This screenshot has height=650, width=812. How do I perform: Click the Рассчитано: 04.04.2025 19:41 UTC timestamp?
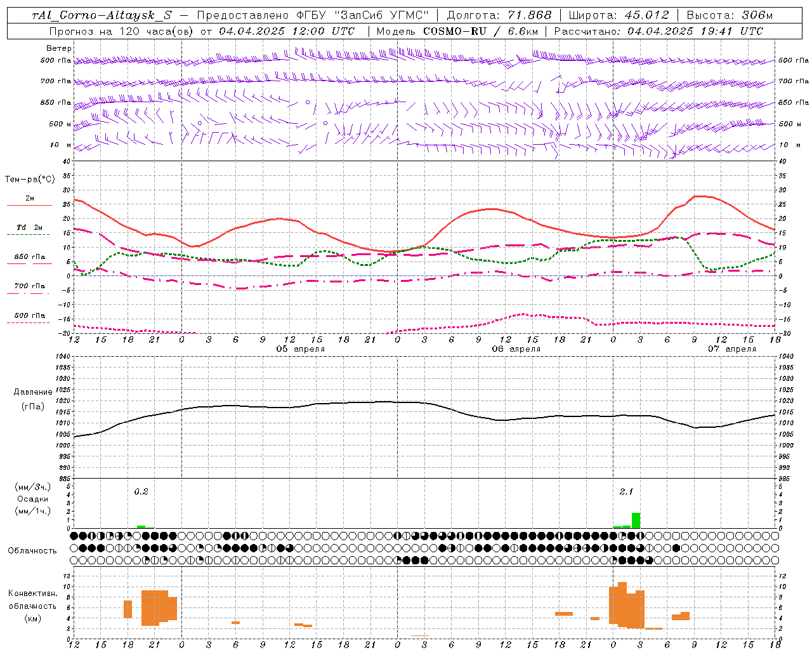click(658, 30)
